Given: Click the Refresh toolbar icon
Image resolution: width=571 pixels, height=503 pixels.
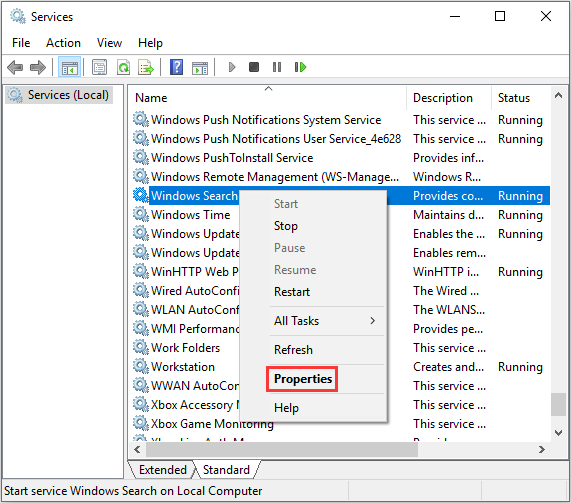Looking at the screenshot, I should (x=123, y=67).
